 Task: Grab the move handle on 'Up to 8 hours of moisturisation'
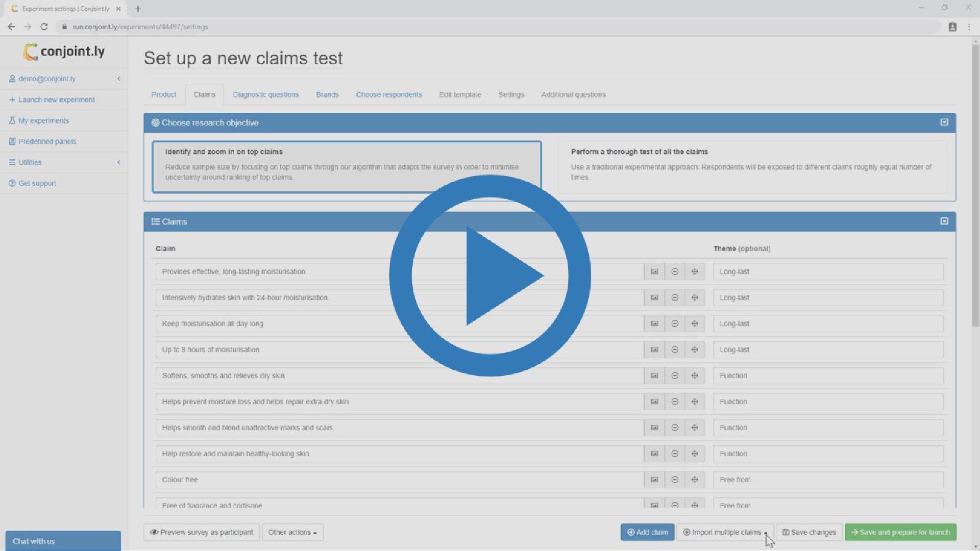click(x=695, y=349)
